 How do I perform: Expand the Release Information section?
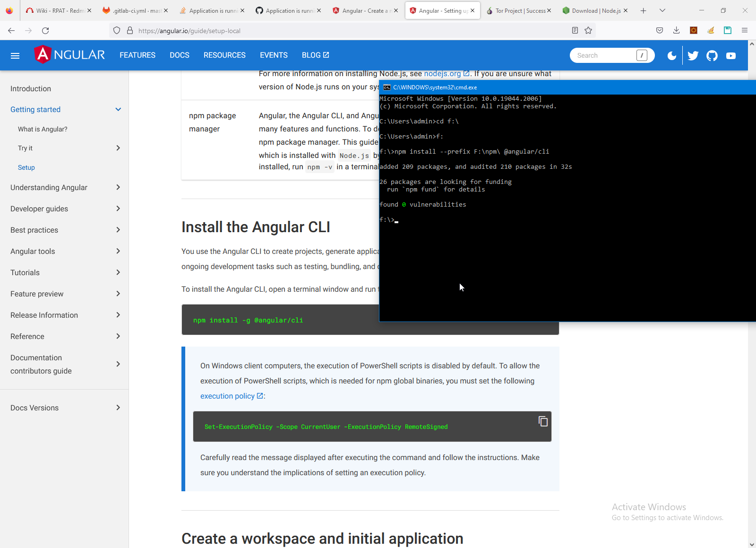(118, 315)
